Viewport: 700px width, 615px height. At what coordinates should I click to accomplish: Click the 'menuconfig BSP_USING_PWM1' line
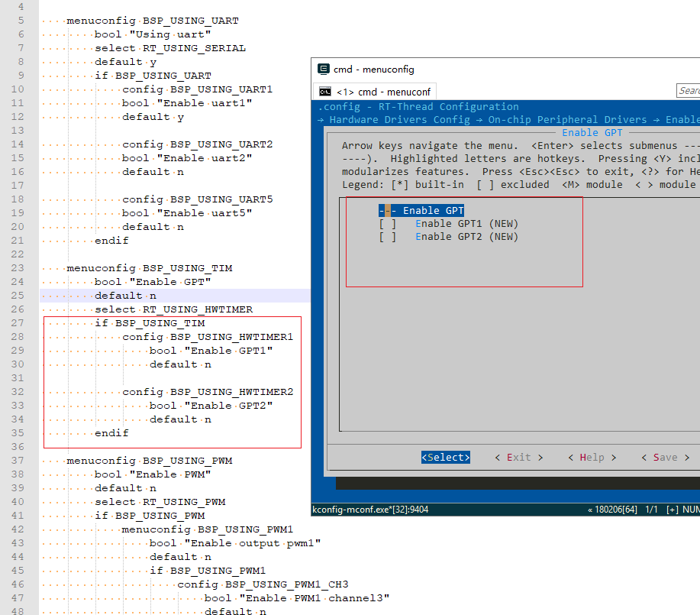point(207,529)
